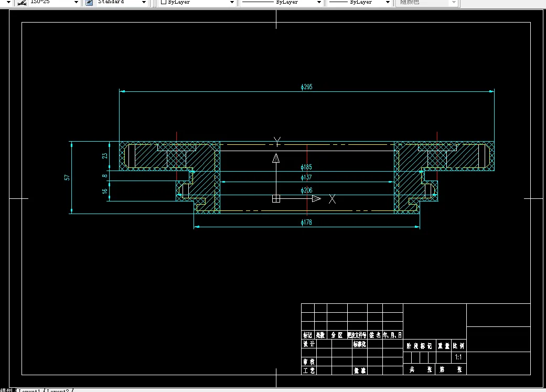546x392 pixels.
Task: Click the 批准 label in the title block
Action: (359, 370)
